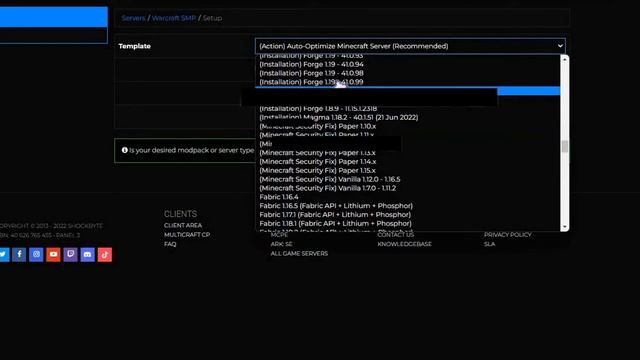Open the TikTok social icon
This screenshot has width=640, height=360.
[x=104, y=255]
